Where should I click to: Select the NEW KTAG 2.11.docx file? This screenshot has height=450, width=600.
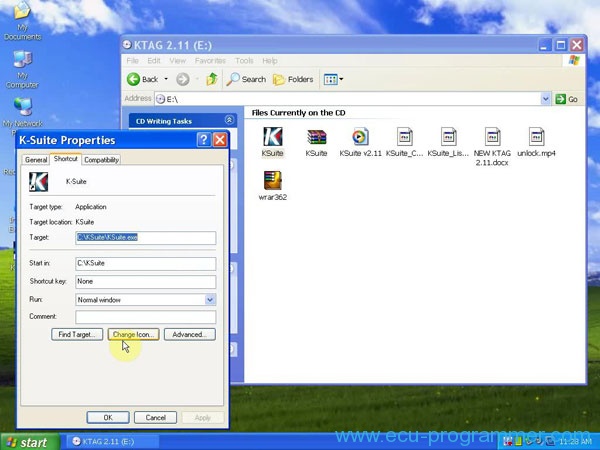coord(492,137)
